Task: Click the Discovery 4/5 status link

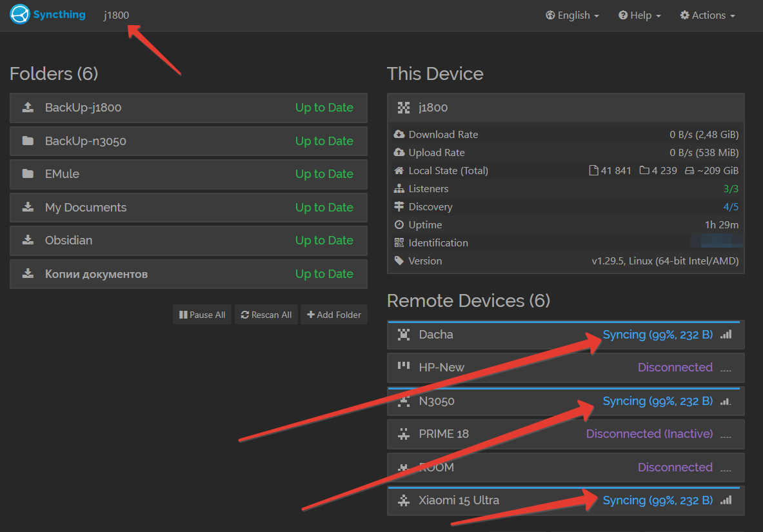Action: [731, 206]
